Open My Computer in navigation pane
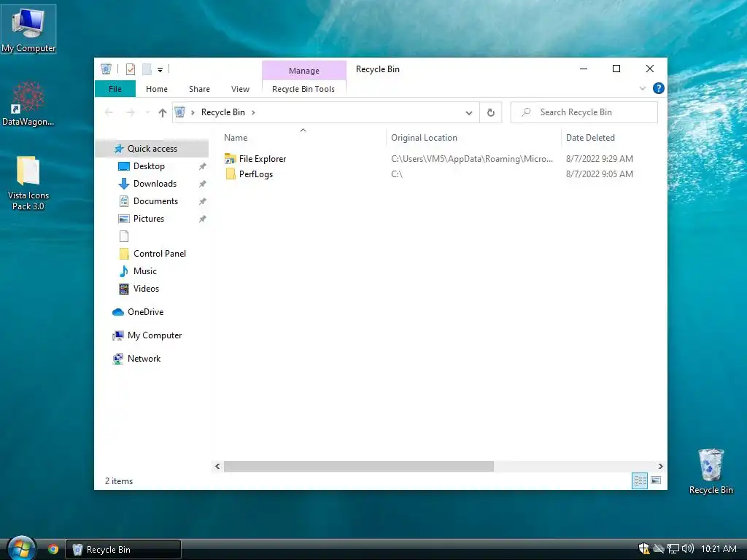Viewport: 747px width, 560px height. pyautogui.click(x=155, y=335)
